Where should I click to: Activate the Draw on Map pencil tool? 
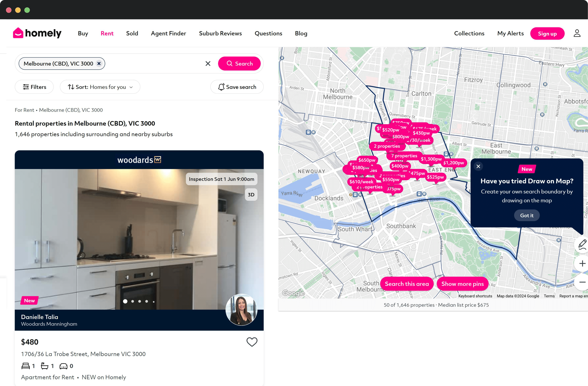(x=582, y=244)
